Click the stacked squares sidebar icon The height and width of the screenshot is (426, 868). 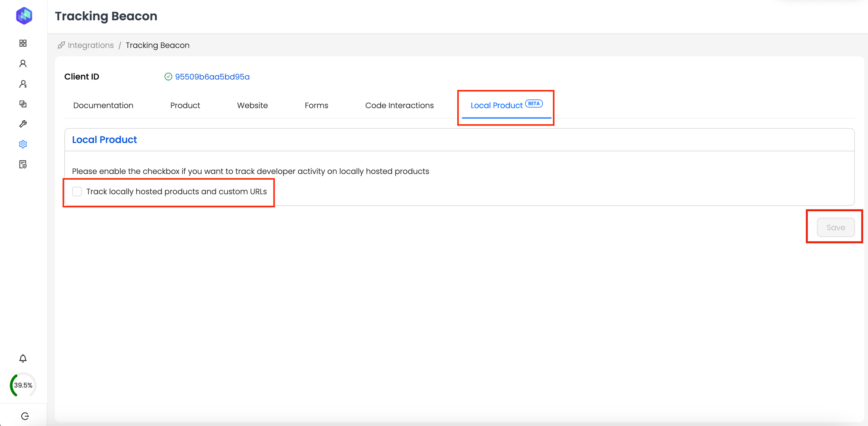[23, 104]
